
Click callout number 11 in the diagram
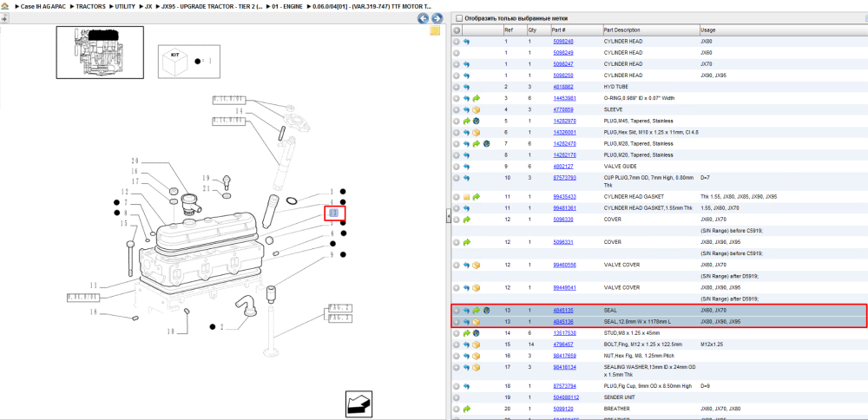(94, 285)
